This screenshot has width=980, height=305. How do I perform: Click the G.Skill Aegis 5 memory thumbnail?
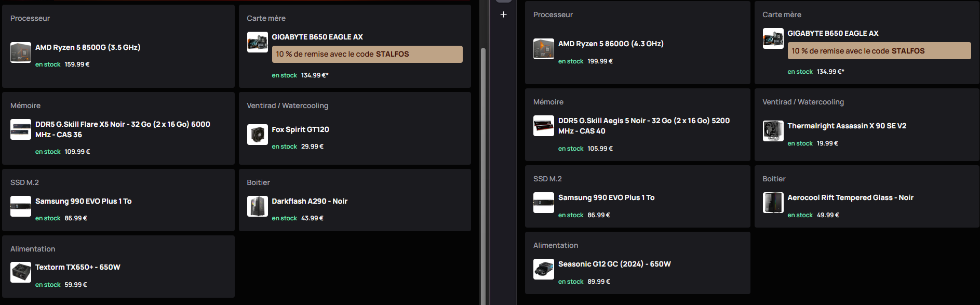coord(544,126)
